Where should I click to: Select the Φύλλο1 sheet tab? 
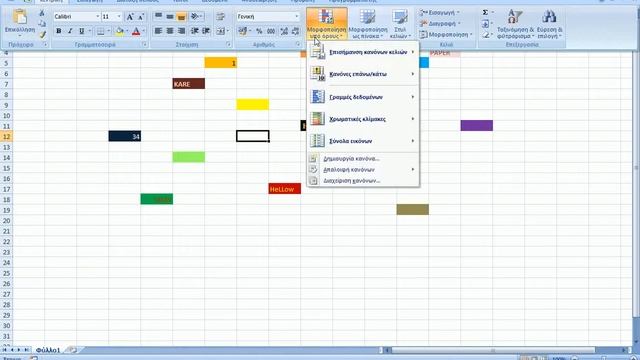48,350
